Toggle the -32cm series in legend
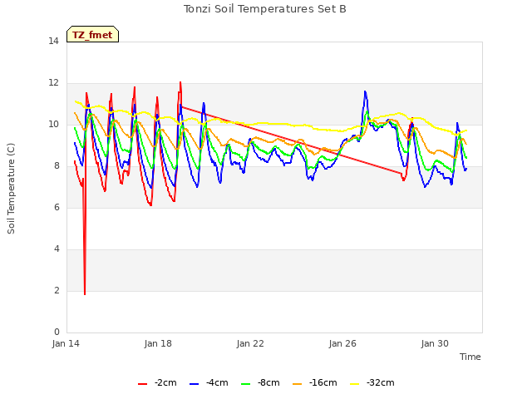Viewport: 532px width, 399px height. coord(372,383)
